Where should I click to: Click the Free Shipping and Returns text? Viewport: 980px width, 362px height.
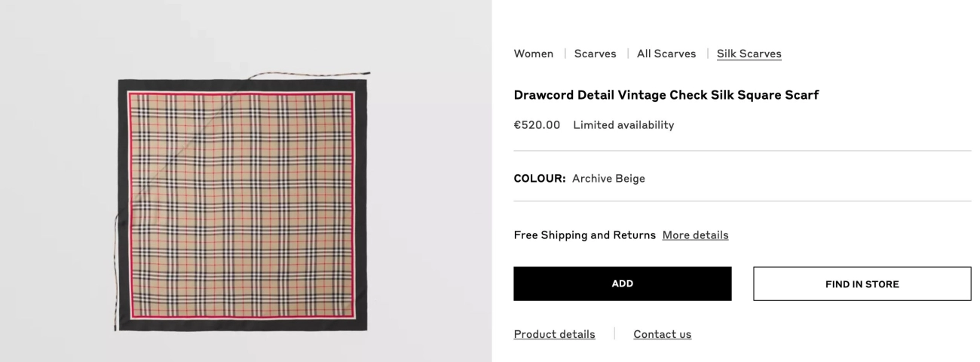pyautogui.click(x=585, y=235)
